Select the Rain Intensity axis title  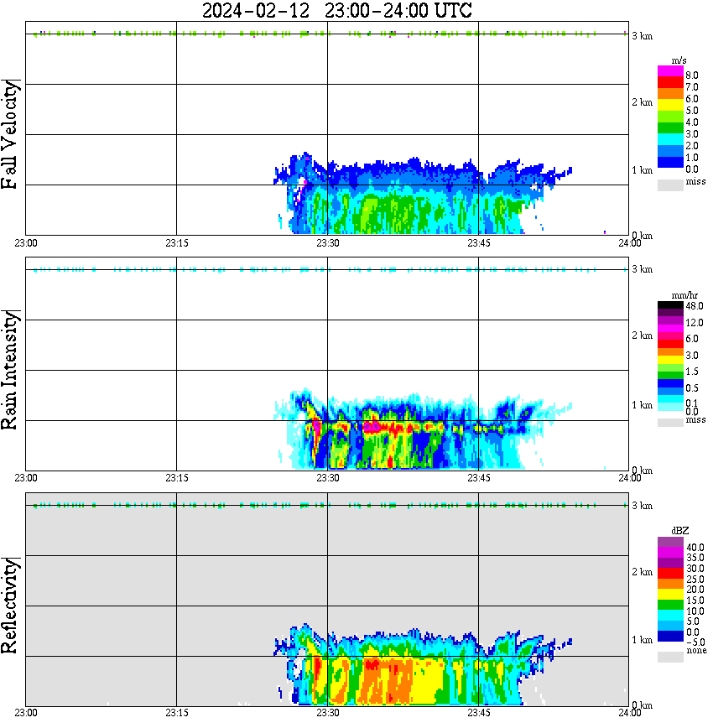(9, 370)
